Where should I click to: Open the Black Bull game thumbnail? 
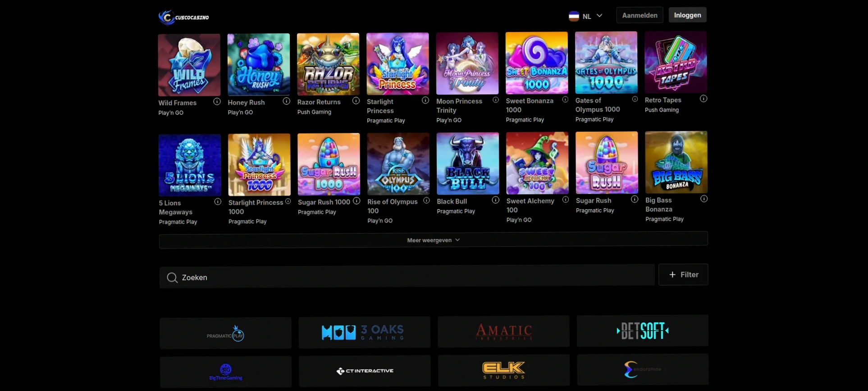(468, 163)
